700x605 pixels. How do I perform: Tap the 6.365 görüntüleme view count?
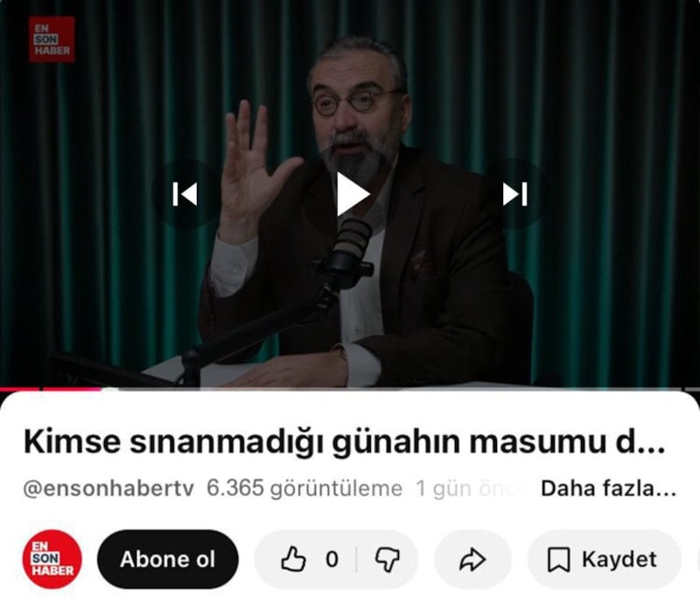pos(304,489)
